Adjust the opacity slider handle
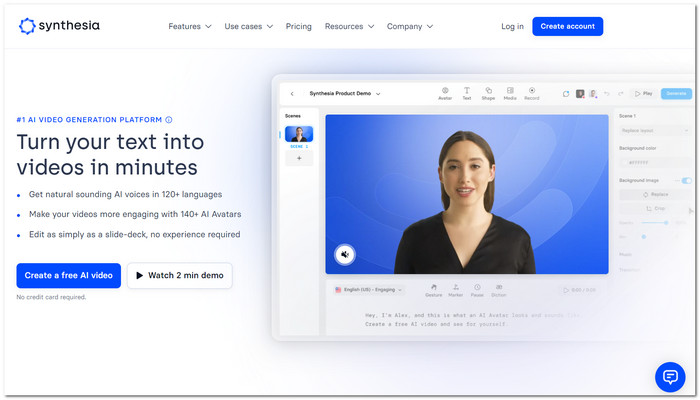The width and height of the screenshot is (700, 400). [x=666, y=222]
